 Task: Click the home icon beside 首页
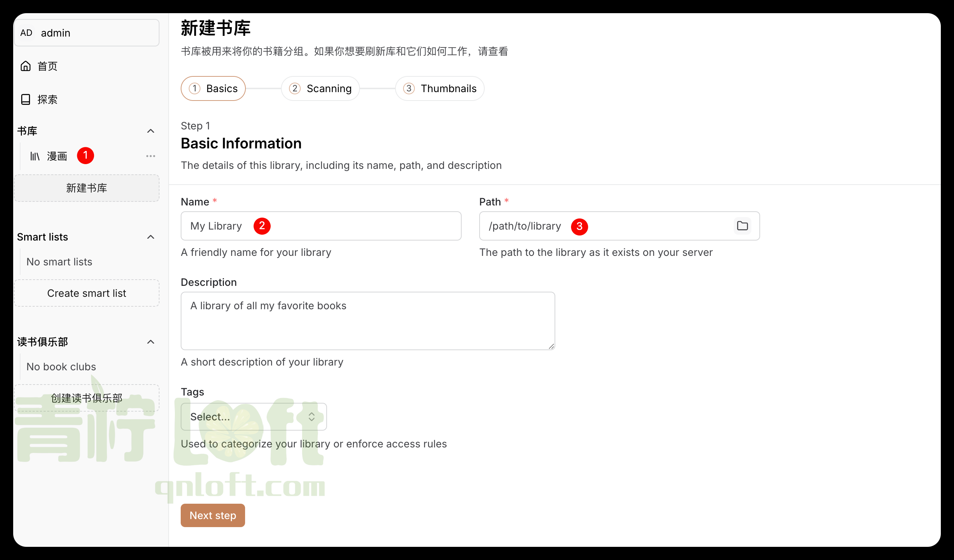click(25, 66)
